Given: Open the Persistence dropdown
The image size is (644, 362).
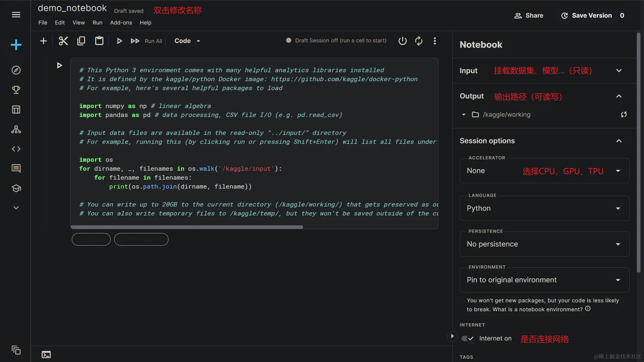Looking at the screenshot, I should pyautogui.click(x=544, y=244).
